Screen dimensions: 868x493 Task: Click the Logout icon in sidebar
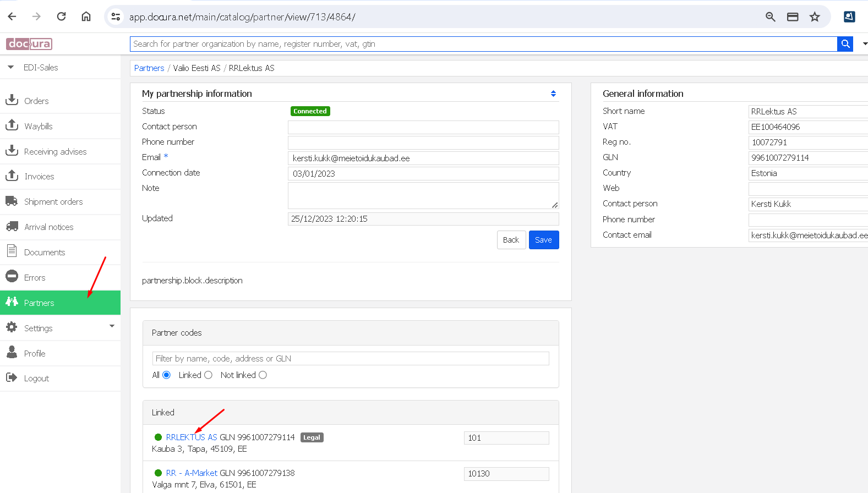pyautogui.click(x=12, y=377)
